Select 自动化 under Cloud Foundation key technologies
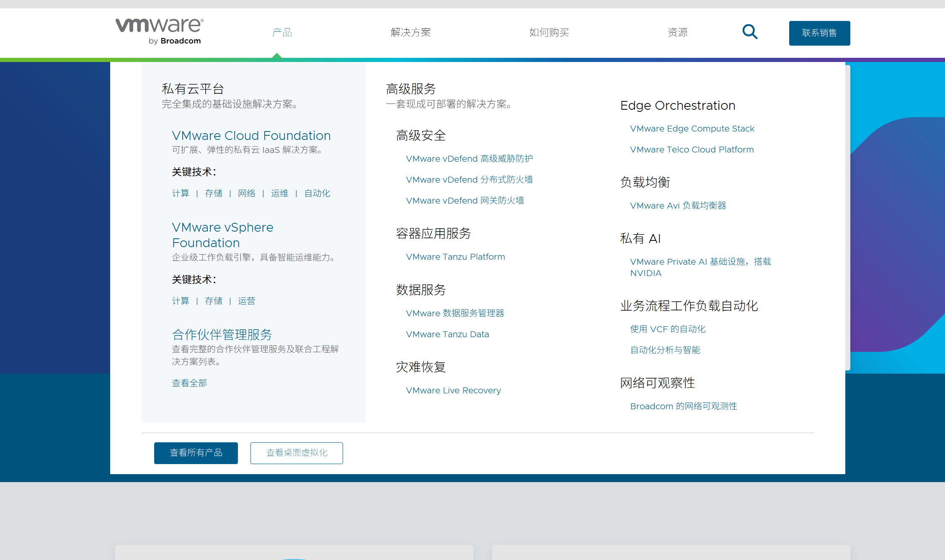The width and height of the screenshot is (945, 560). click(x=317, y=193)
